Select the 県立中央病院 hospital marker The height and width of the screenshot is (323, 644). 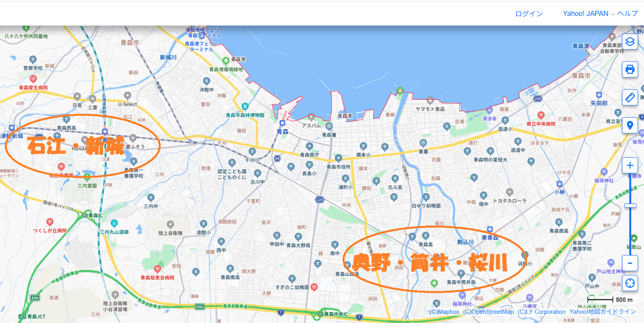pyautogui.click(x=541, y=115)
